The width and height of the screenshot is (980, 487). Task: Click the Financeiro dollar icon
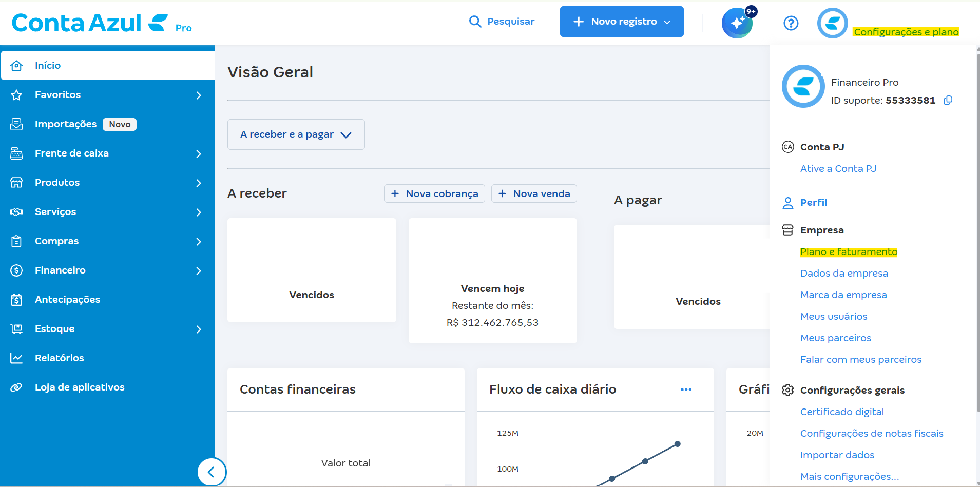(x=16, y=270)
